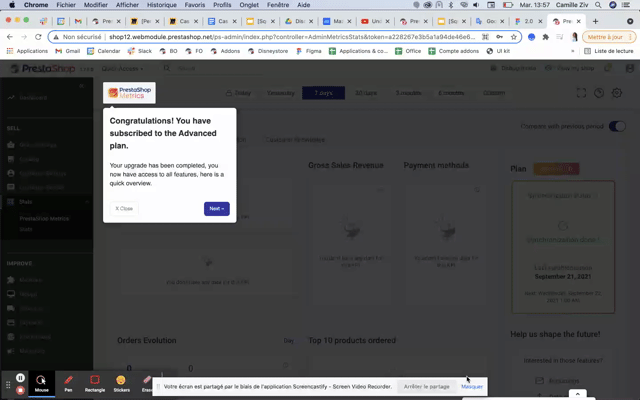
Task: Select the Rectangle drawing tool
Action: click(94, 382)
